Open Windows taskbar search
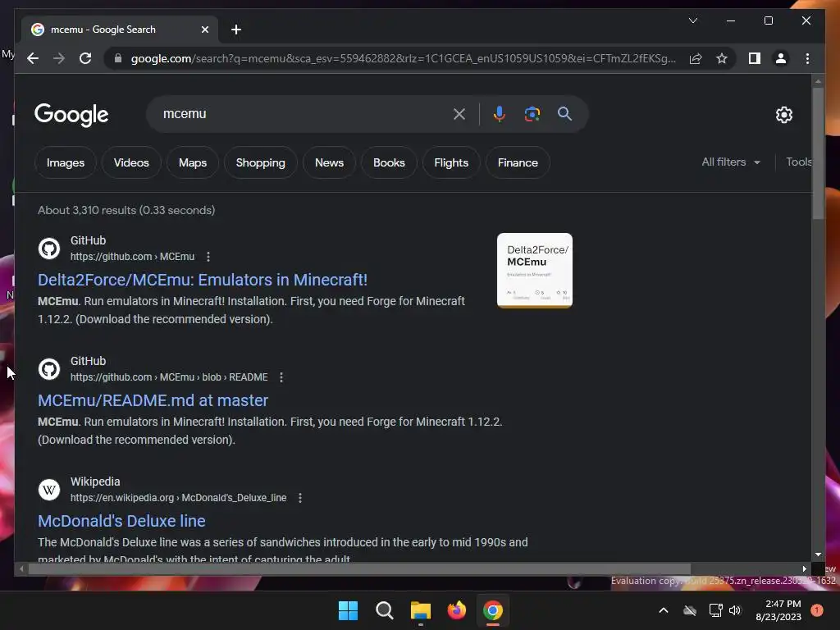Screen dimensions: 840x630 384,610
